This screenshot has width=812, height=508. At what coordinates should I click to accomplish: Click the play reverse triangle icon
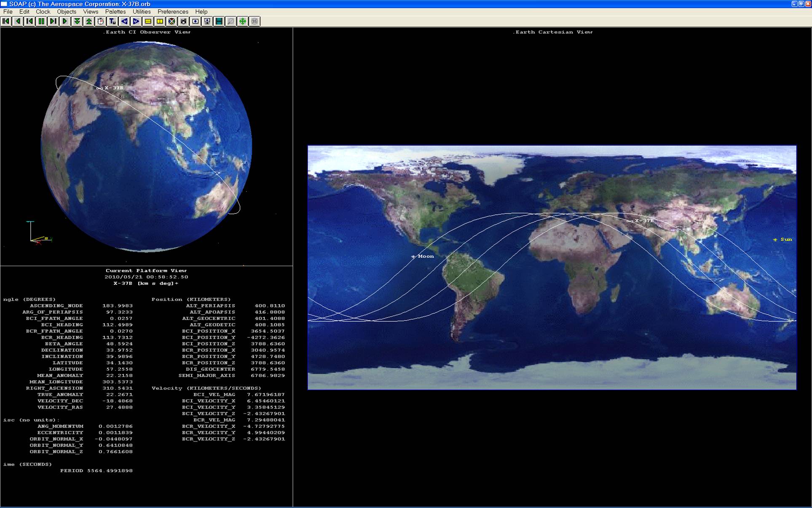(18, 21)
